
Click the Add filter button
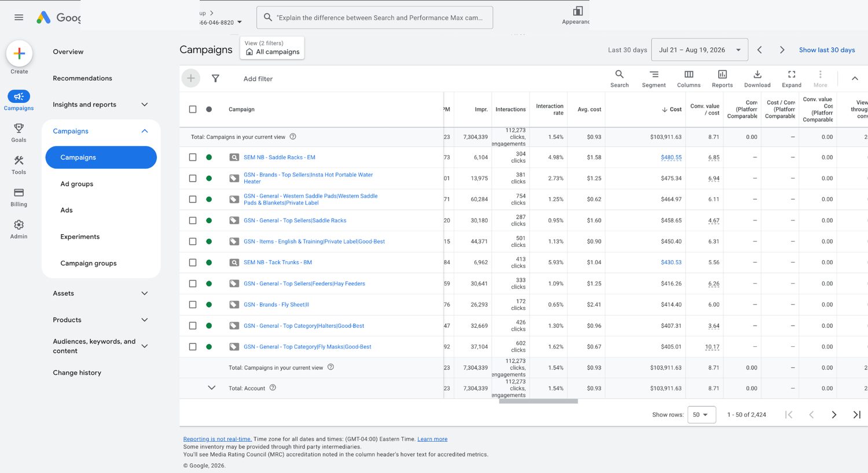pyautogui.click(x=258, y=79)
